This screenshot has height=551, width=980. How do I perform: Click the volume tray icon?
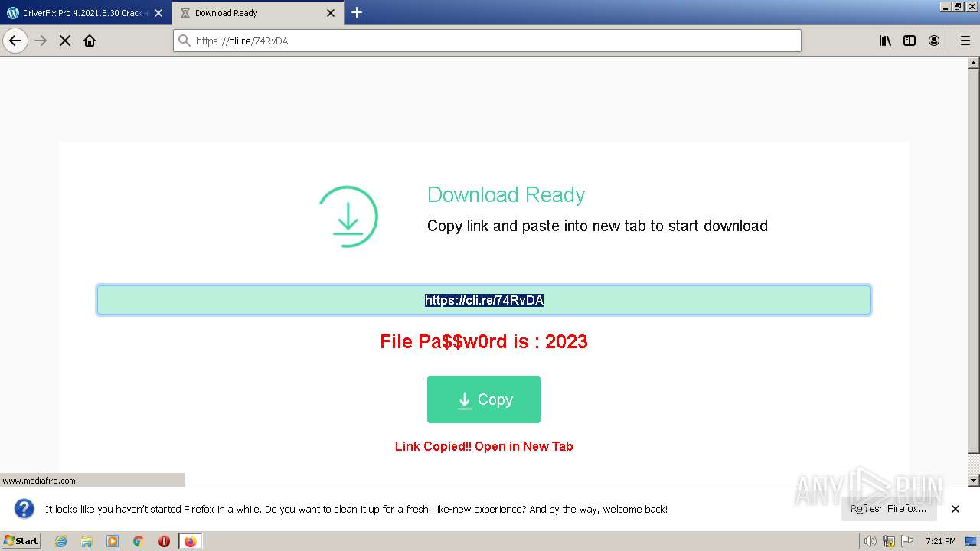pos(870,541)
